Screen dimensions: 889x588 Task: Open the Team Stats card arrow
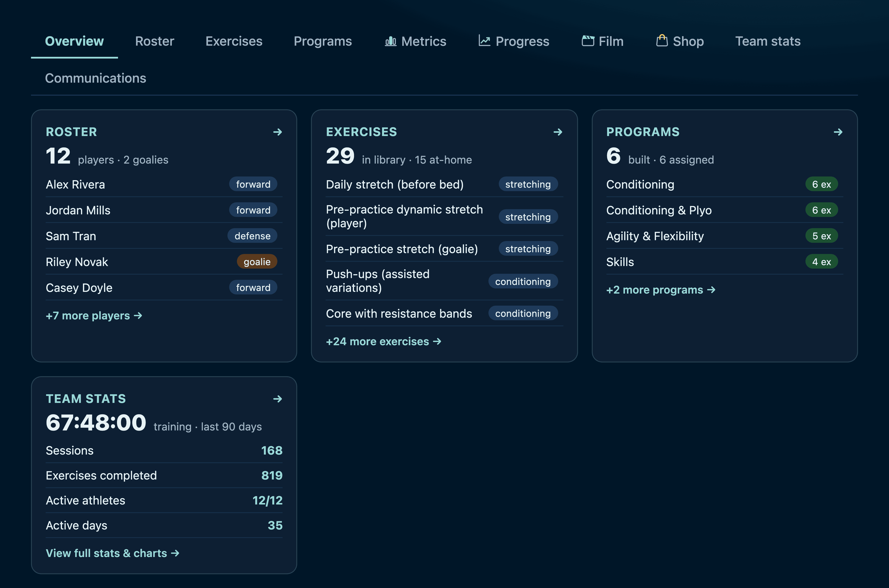(278, 399)
